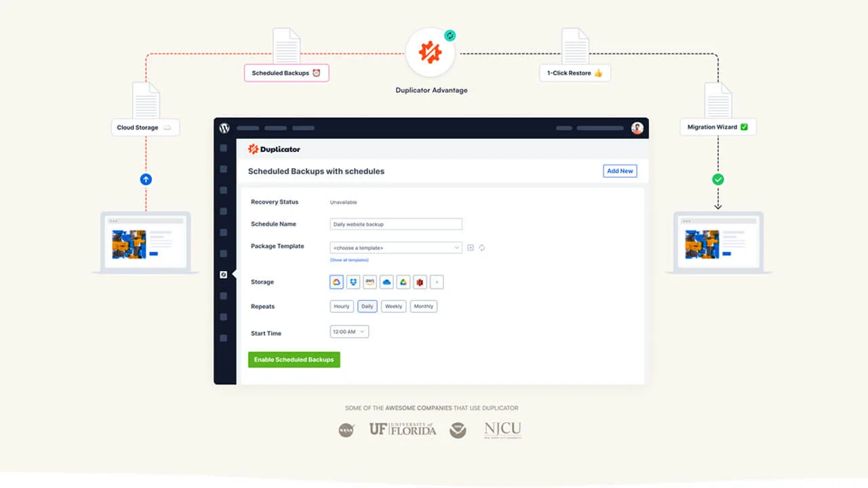
Task: Select Amazon AWS storage icon
Action: click(x=370, y=282)
